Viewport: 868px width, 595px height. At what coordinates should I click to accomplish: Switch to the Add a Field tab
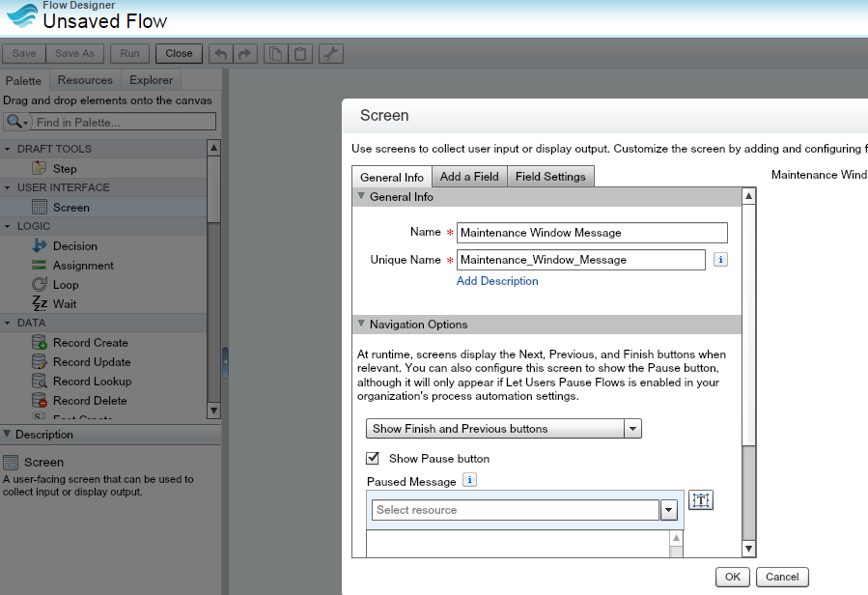pyautogui.click(x=470, y=177)
